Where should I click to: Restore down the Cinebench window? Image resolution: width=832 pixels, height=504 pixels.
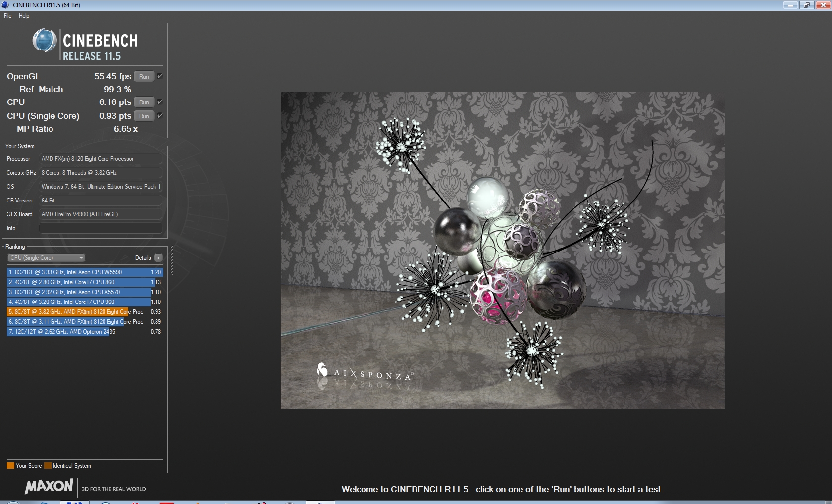(x=807, y=5)
